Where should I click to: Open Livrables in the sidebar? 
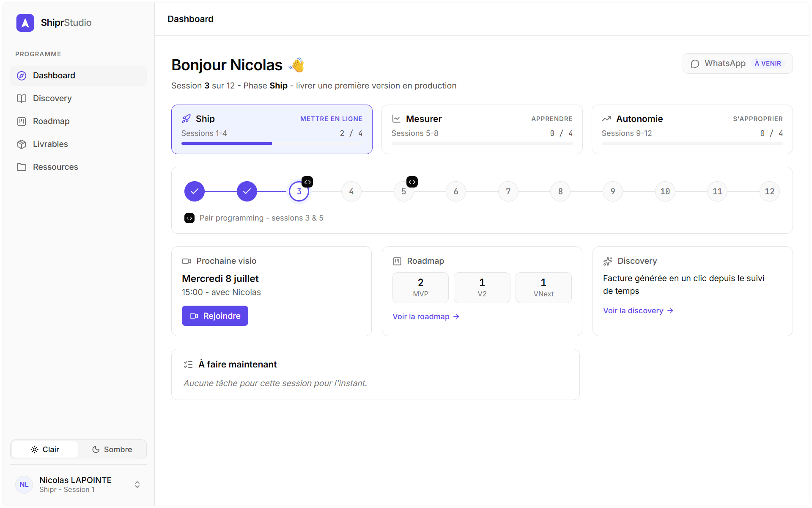pos(78,144)
